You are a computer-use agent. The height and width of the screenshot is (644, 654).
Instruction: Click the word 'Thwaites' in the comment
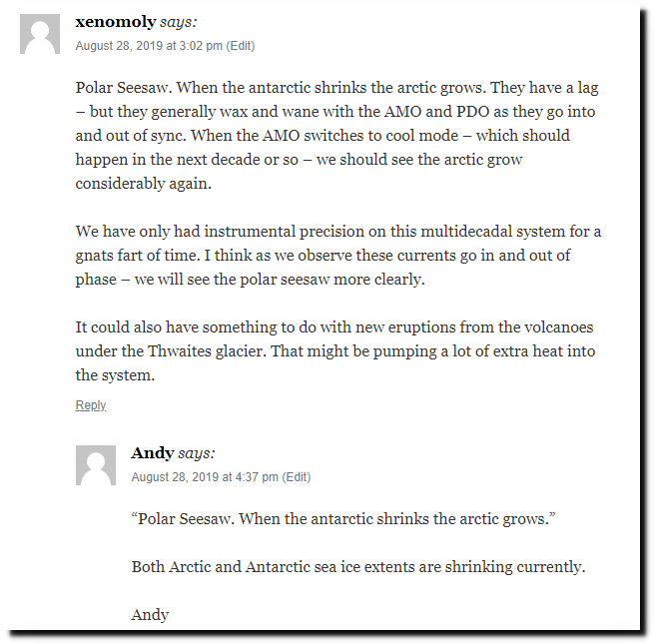(180, 351)
